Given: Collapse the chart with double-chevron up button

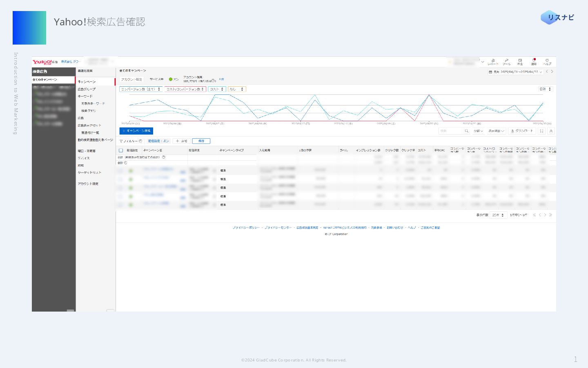Looking at the screenshot, I should pos(551,131).
